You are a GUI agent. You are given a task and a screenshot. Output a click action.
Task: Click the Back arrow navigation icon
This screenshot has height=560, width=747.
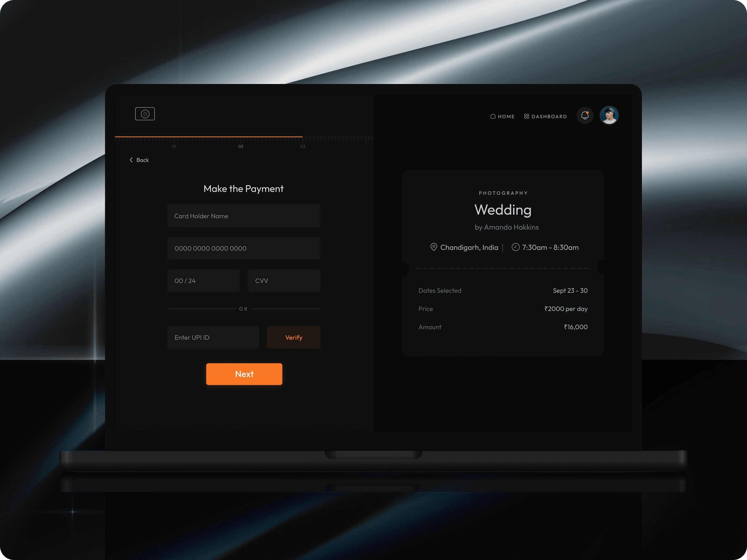coord(131,159)
